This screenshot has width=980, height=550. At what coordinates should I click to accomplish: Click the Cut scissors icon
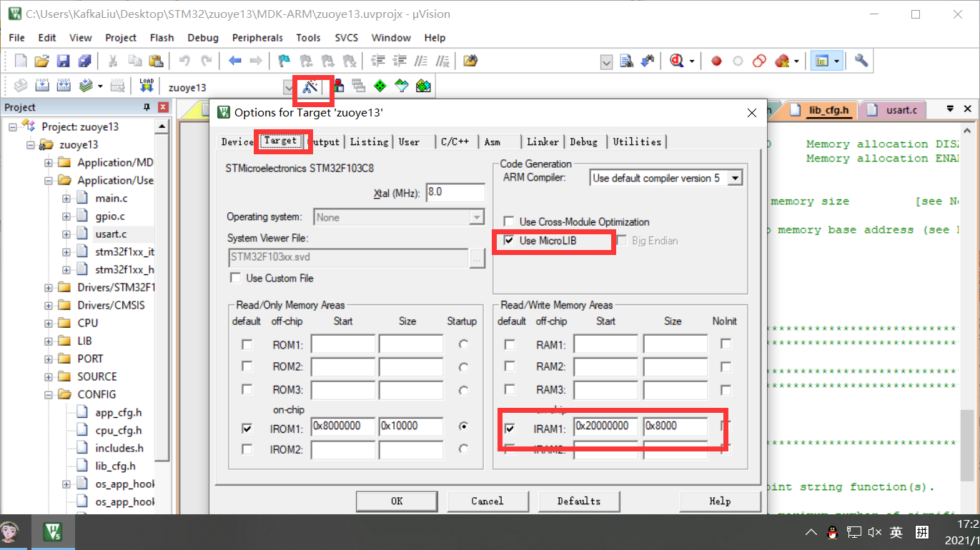coord(112,61)
